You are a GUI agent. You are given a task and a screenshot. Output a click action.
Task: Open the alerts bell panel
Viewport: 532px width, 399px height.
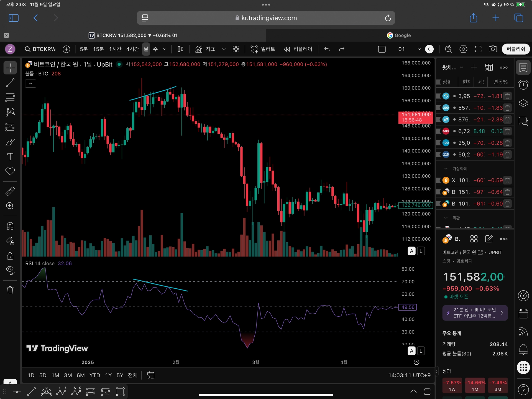pyautogui.click(x=523, y=349)
